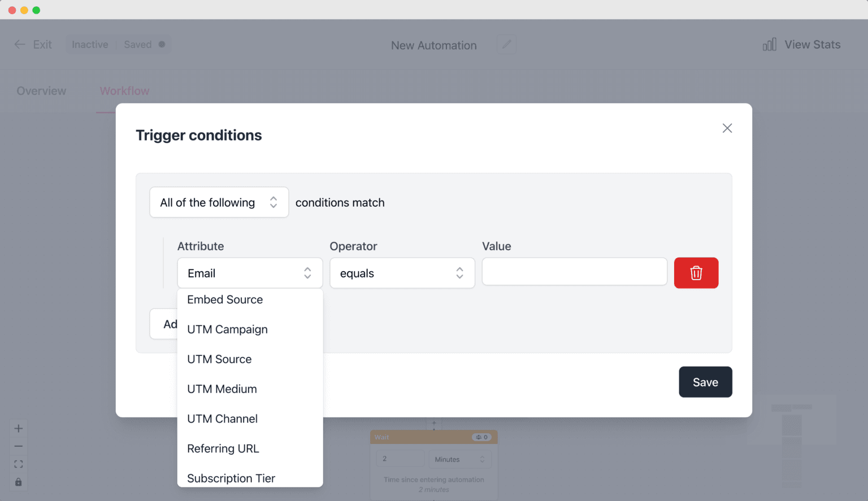Close the Trigger conditions dialog

[x=727, y=128]
